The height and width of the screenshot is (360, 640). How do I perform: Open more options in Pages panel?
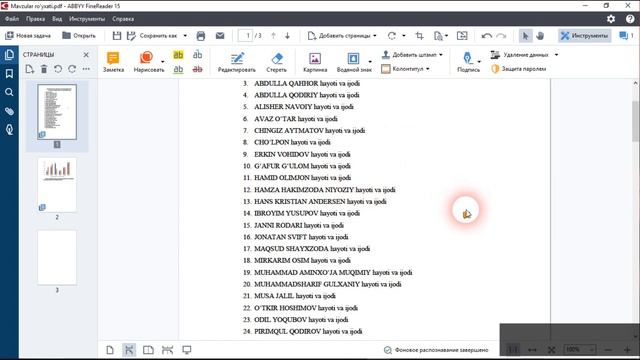point(86,69)
